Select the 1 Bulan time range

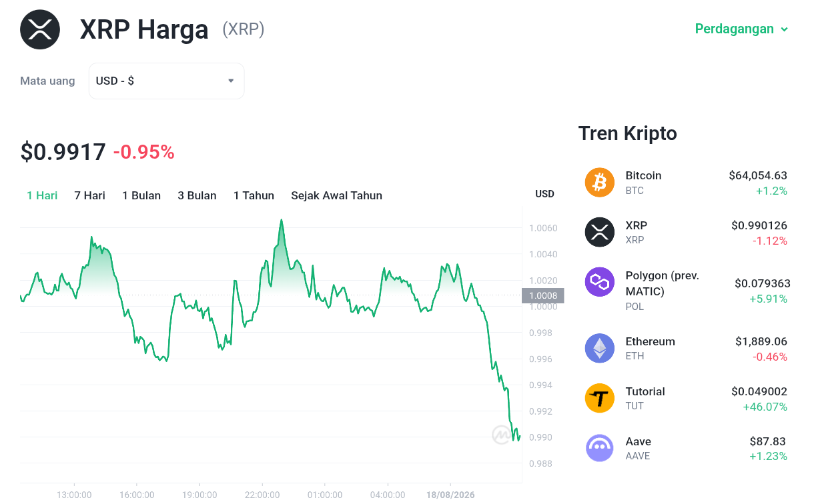click(x=141, y=195)
